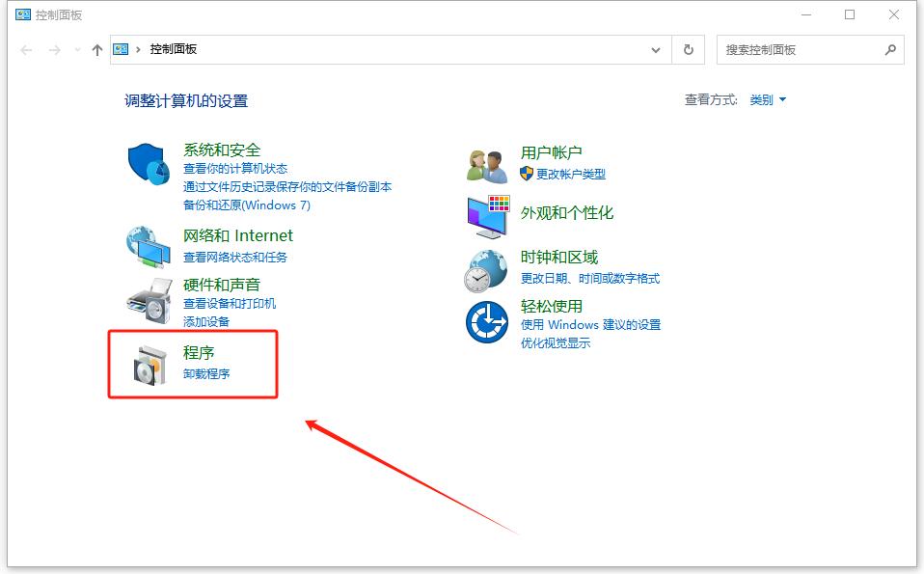Image resolution: width=924 pixels, height=574 pixels.
Task: Click the 优化视觉显示 link
Action: tap(555, 342)
